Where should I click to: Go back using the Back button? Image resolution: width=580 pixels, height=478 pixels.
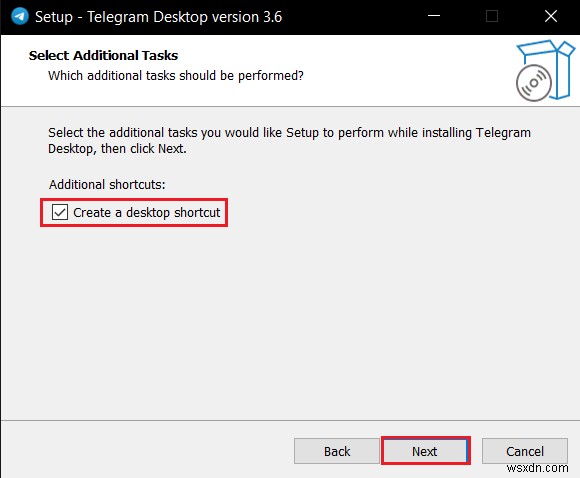click(337, 451)
